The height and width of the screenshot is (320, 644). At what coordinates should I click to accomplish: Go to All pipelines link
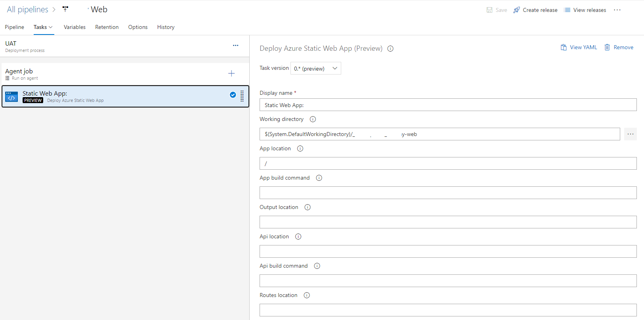click(x=27, y=10)
